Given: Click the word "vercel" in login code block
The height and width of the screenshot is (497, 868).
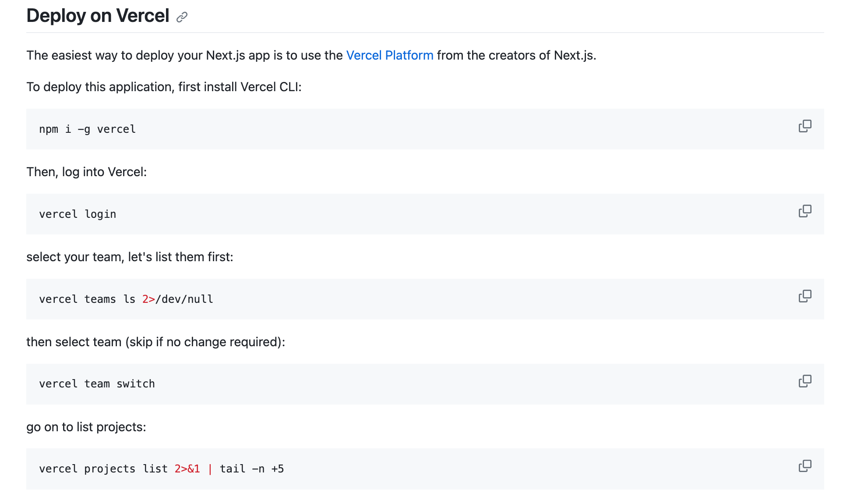Looking at the screenshot, I should click(58, 214).
